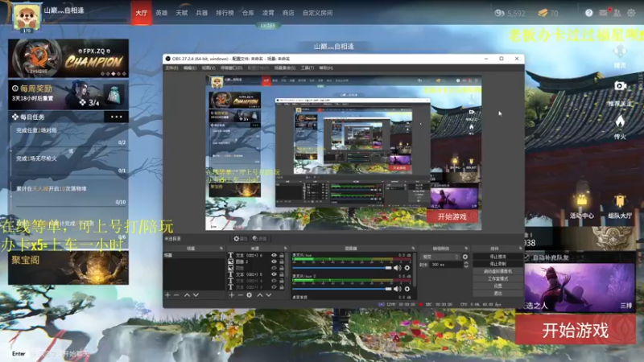Click 停止推流 button in OBS controls
The height and width of the screenshot is (362, 644).
coord(497,257)
